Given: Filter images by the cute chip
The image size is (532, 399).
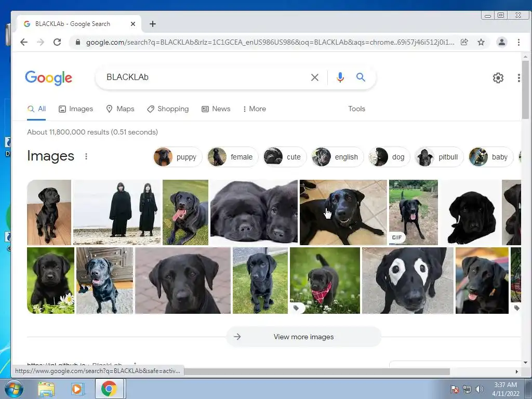Looking at the screenshot, I should 285,157.
